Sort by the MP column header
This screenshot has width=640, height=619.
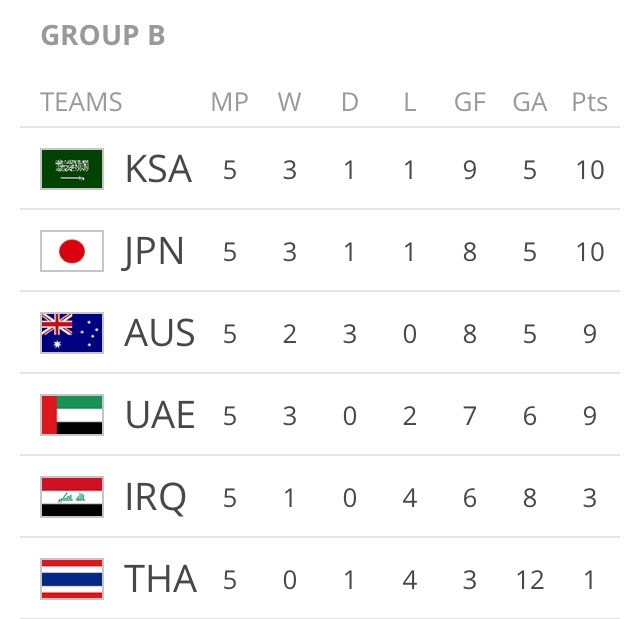pyautogui.click(x=230, y=102)
